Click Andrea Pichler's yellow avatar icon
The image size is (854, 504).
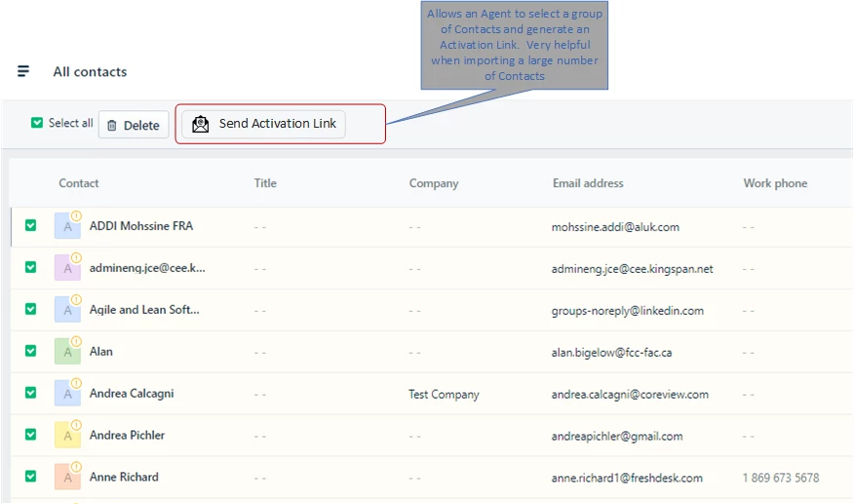[x=67, y=436]
